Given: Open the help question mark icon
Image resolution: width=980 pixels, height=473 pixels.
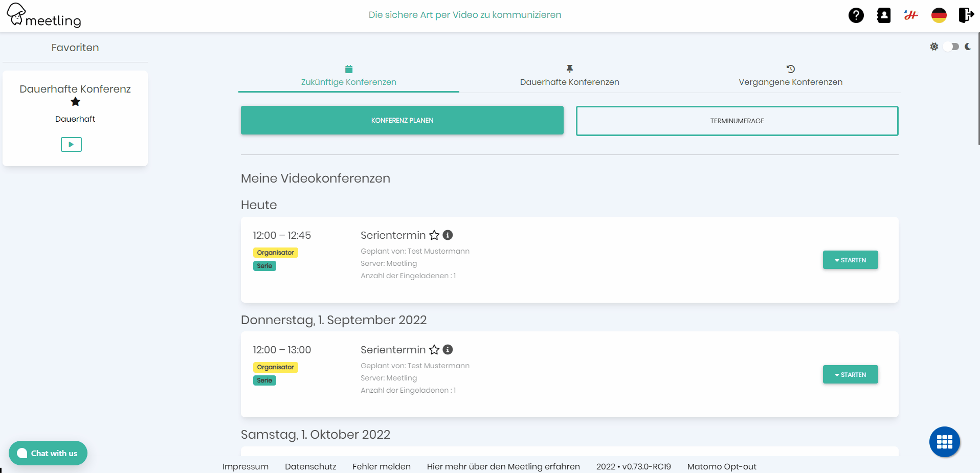Looking at the screenshot, I should pyautogui.click(x=856, y=15).
